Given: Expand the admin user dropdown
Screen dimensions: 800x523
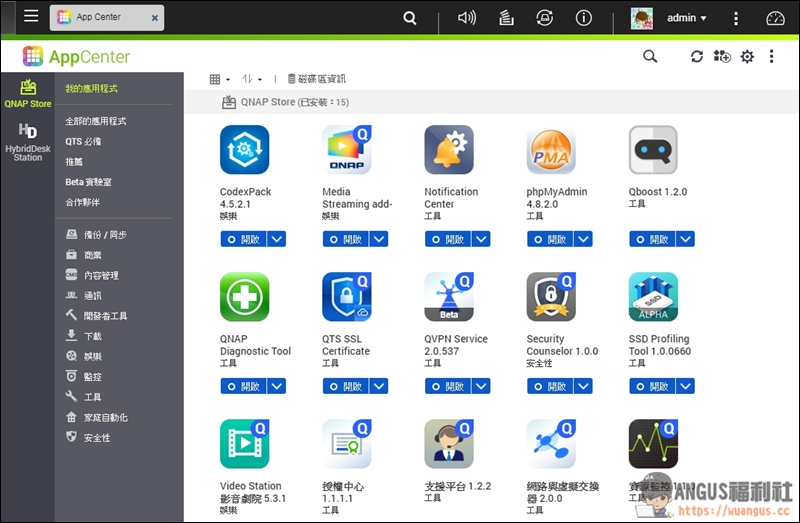Looking at the screenshot, I should [x=687, y=18].
